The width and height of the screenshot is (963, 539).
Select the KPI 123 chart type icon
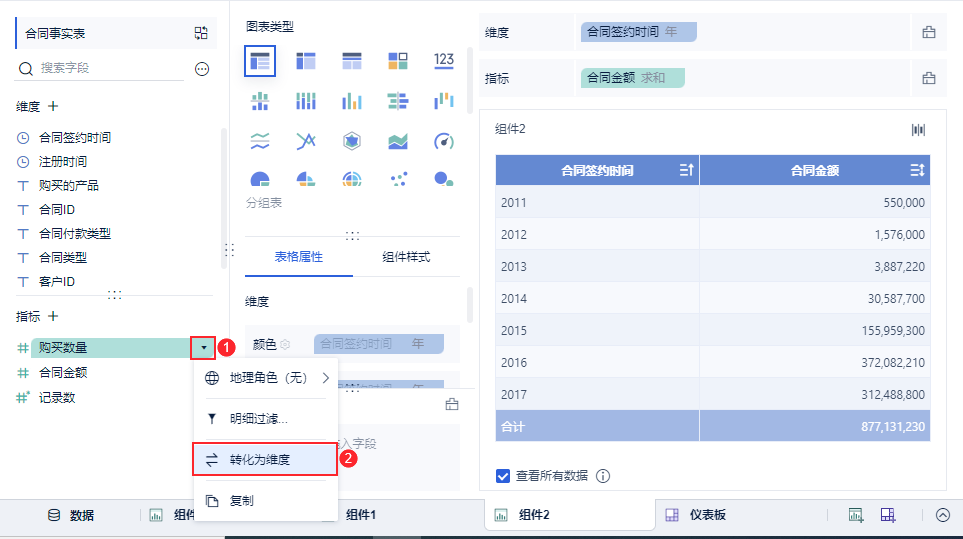443,61
